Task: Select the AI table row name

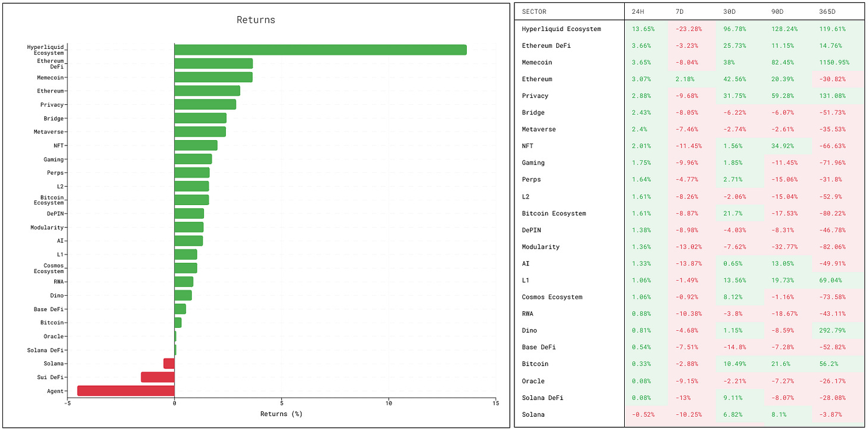Action: pyautogui.click(x=525, y=263)
